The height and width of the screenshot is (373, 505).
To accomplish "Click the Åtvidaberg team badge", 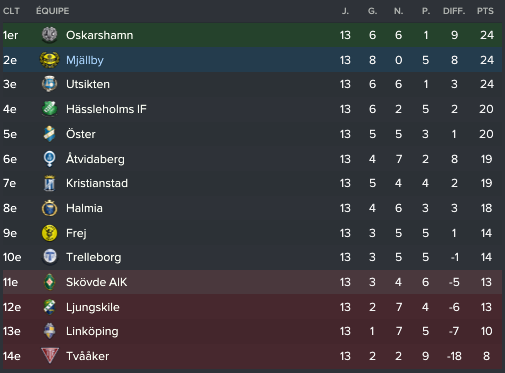I will point(49,159).
